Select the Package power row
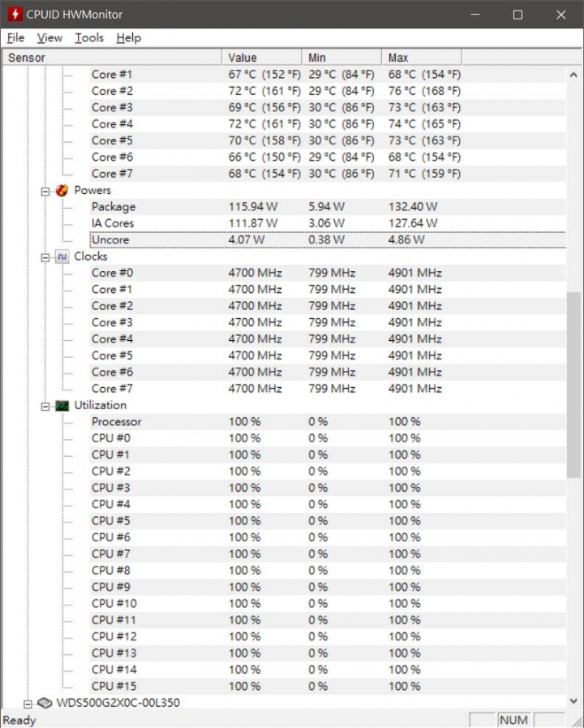 [x=328, y=207]
